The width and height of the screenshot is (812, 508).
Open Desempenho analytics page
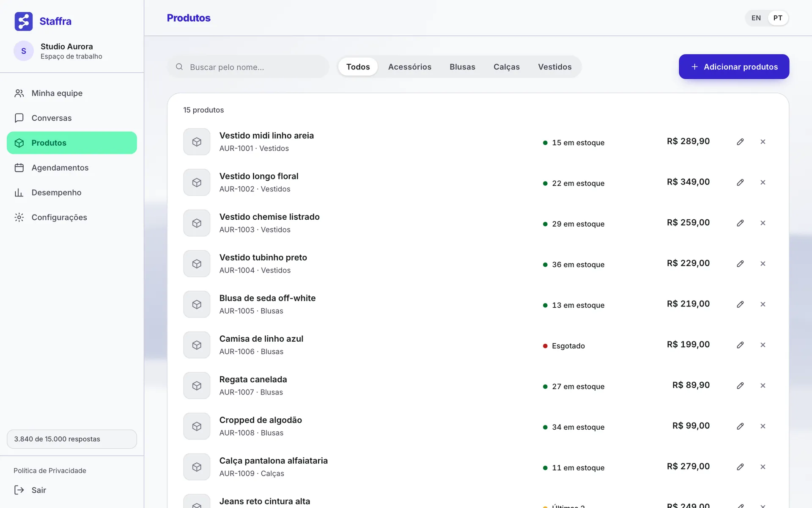coord(72,193)
